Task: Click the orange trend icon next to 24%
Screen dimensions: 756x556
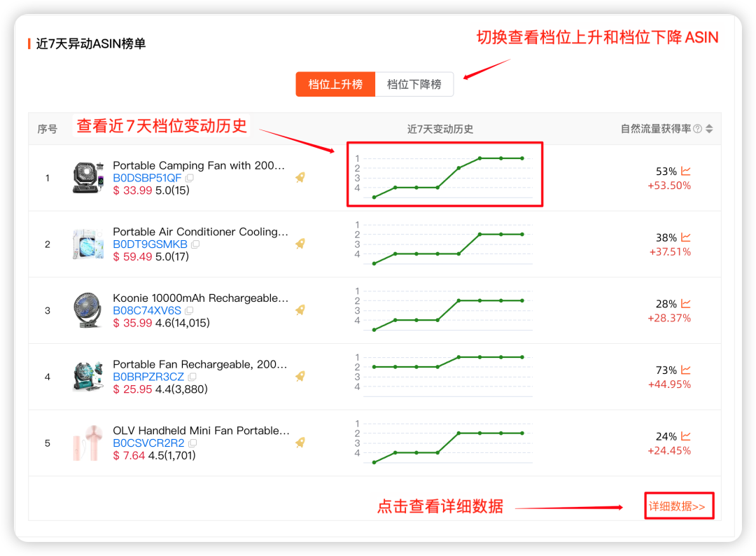Action: point(684,436)
